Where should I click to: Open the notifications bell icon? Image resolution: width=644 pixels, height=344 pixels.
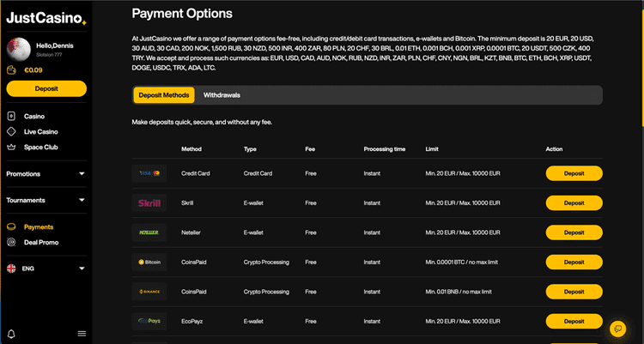click(x=11, y=334)
